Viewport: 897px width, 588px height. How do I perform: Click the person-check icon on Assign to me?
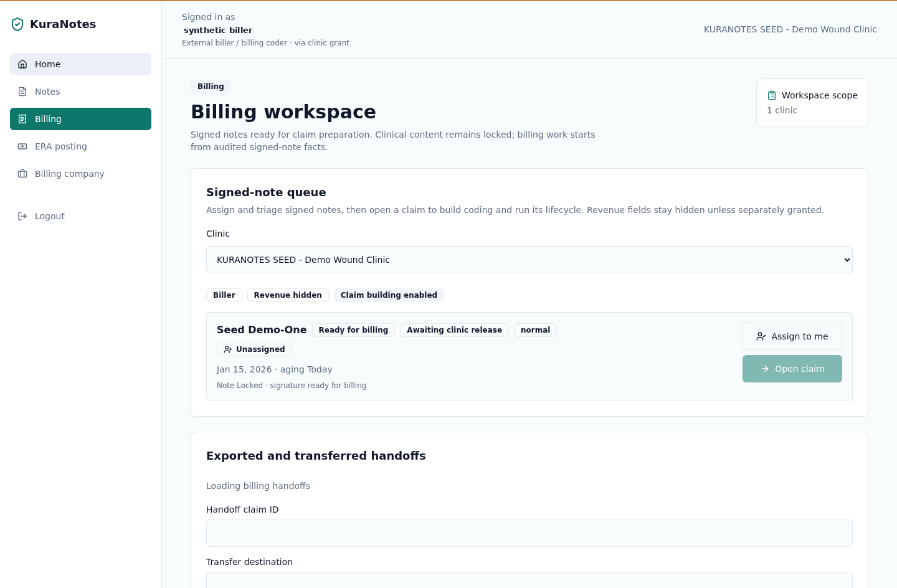tap(761, 336)
